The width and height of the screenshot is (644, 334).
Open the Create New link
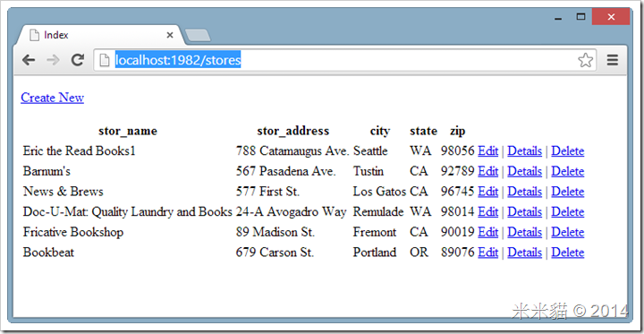[x=52, y=98]
